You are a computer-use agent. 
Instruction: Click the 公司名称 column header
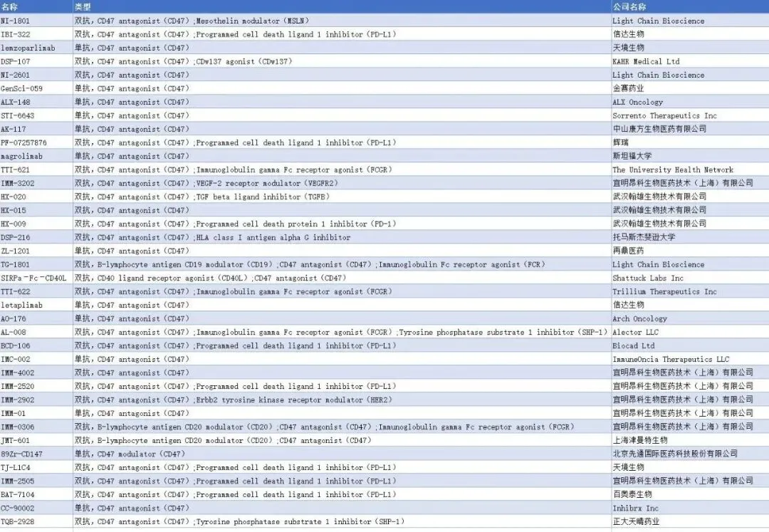[x=690, y=7]
